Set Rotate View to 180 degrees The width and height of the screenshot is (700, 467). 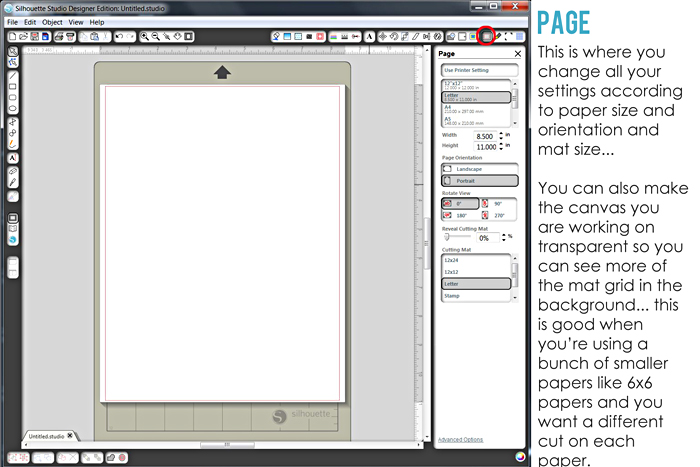point(460,215)
